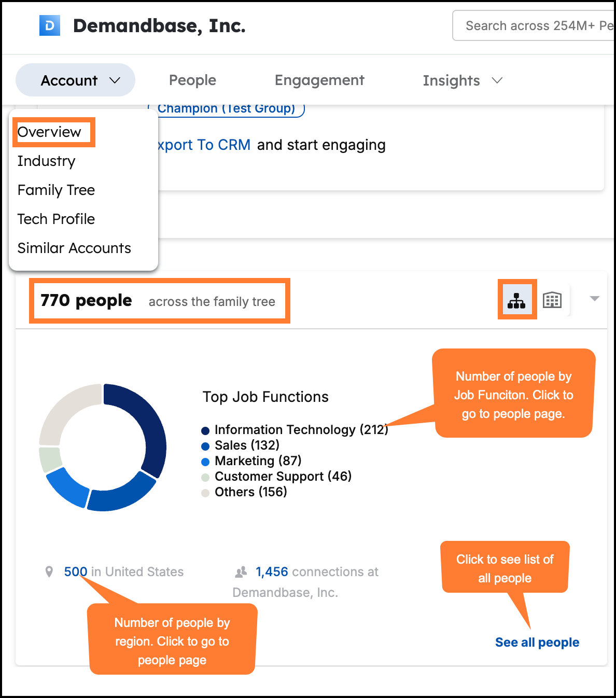Select Industry from Account menu
Viewport: 616px width, 698px height.
coord(47,161)
